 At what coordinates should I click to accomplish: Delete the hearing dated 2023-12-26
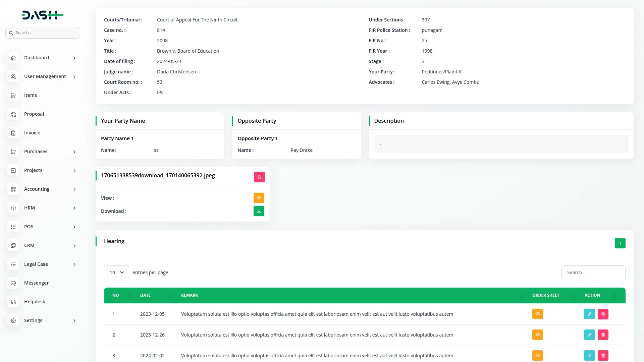pyautogui.click(x=603, y=335)
